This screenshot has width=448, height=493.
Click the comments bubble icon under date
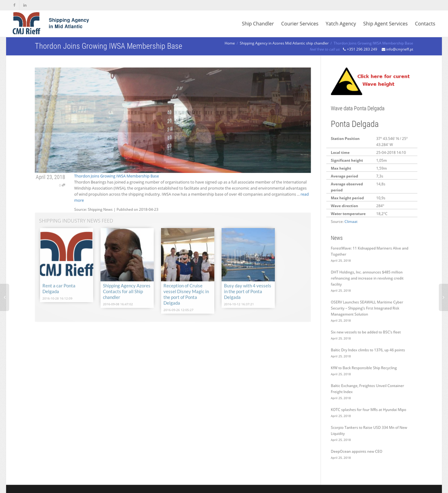pos(63,185)
